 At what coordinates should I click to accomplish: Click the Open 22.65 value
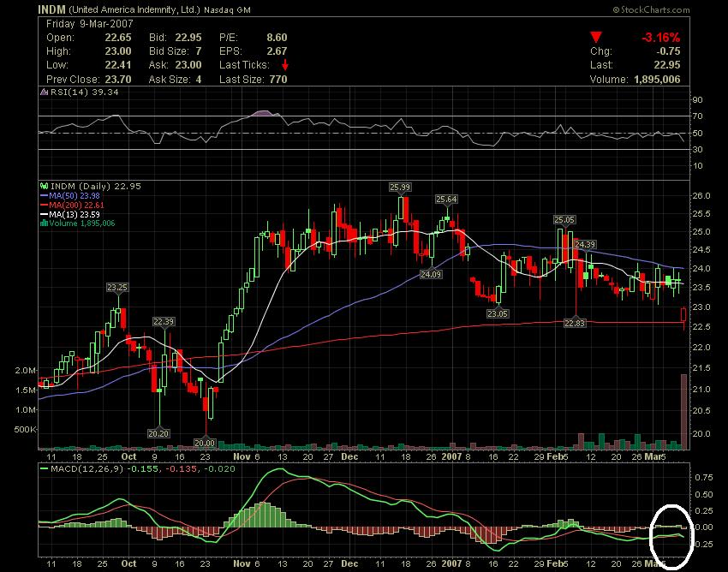pyautogui.click(x=118, y=38)
